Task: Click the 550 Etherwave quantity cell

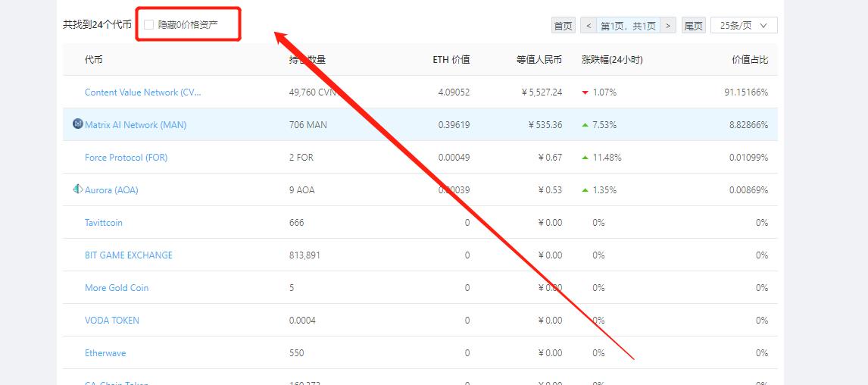Action: coord(297,353)
